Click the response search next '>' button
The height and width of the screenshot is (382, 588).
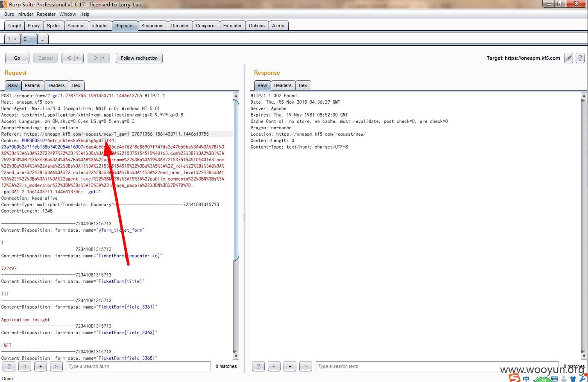(x=306, y=366)
